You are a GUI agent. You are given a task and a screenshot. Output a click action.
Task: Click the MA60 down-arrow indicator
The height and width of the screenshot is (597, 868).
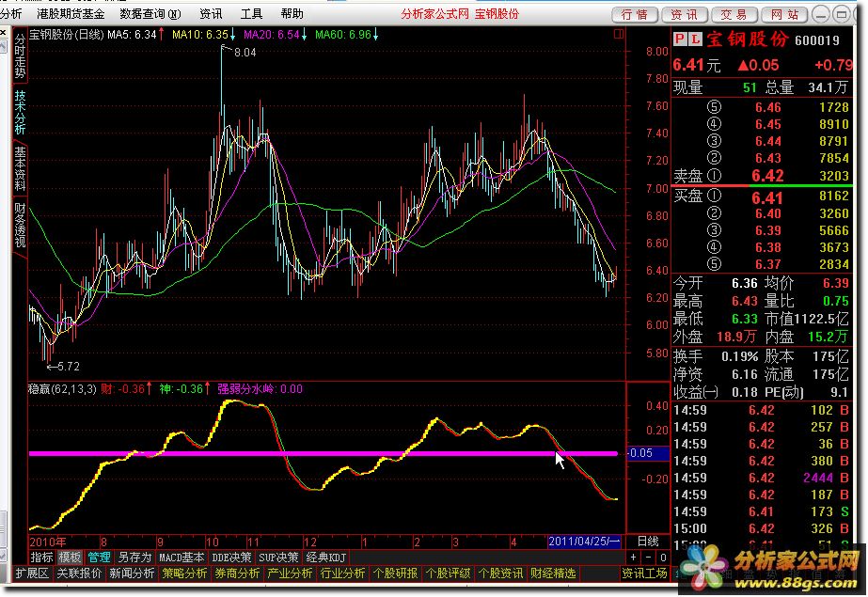(376, 34)
